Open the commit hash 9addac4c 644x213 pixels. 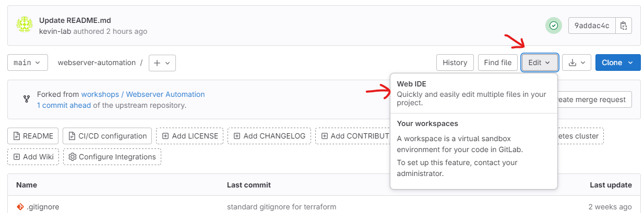592,26
